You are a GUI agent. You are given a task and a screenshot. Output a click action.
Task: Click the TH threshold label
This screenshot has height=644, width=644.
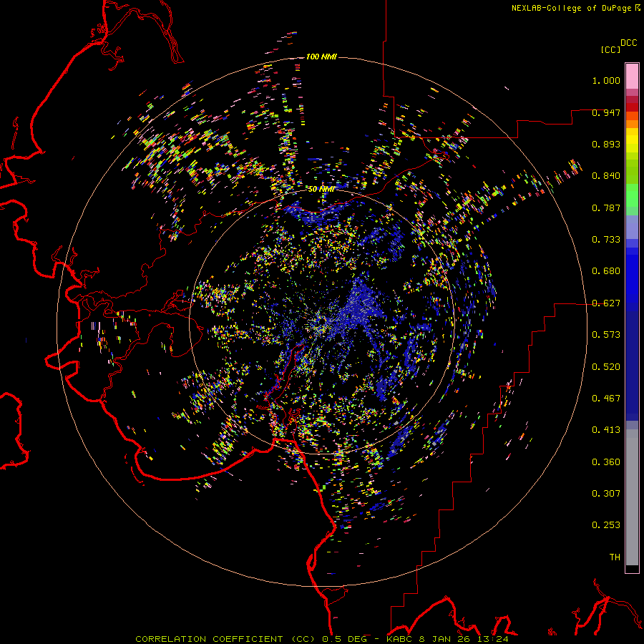click(x=615, y=557)
